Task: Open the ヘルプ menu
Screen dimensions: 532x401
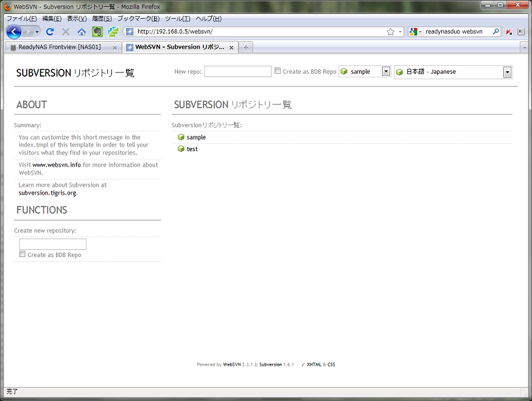Action: point(209,19)
